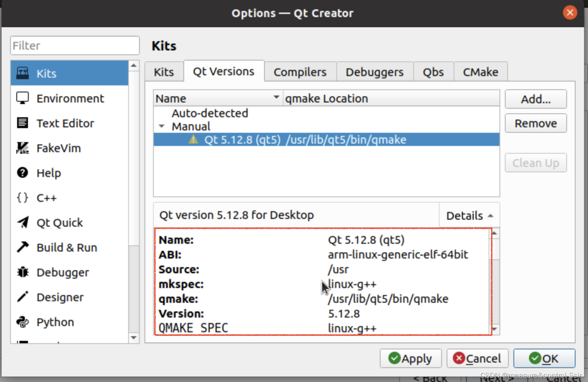Click the warning icon beside Qt 5.12.8
This screenshot has width=588, height=382.
pos(192,139)
